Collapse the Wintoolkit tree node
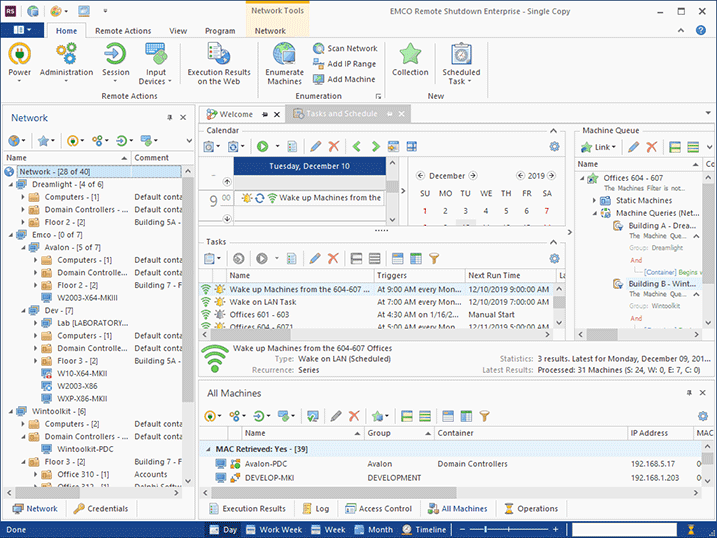The height and width of the screenshot is (538, 717). point(11,411)
